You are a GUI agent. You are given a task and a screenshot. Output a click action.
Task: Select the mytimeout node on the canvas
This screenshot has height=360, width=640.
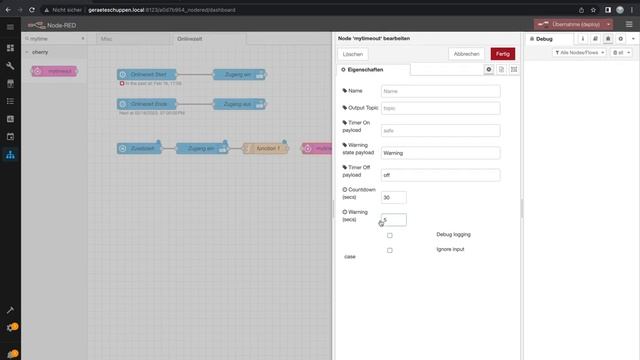click(317, 148)
